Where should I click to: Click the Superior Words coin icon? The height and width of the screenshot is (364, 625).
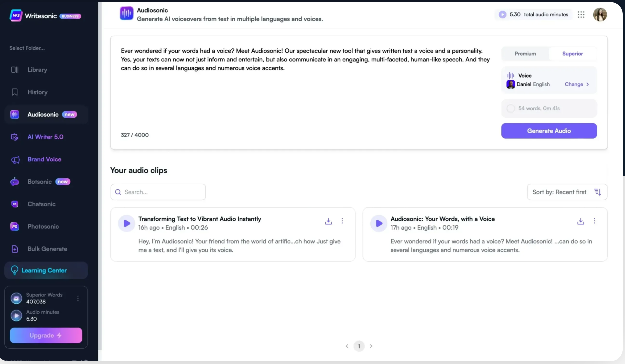pos(16,298)
